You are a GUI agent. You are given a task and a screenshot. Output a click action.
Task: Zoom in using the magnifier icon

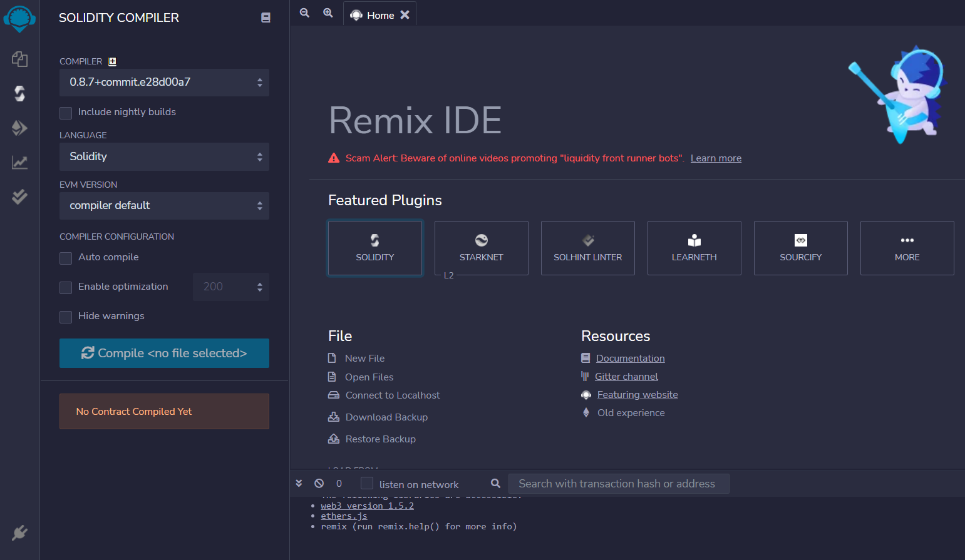point(328,13)
